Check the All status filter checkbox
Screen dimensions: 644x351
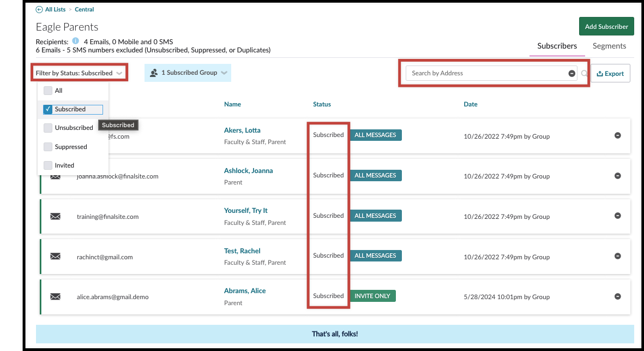click(48, 91)
